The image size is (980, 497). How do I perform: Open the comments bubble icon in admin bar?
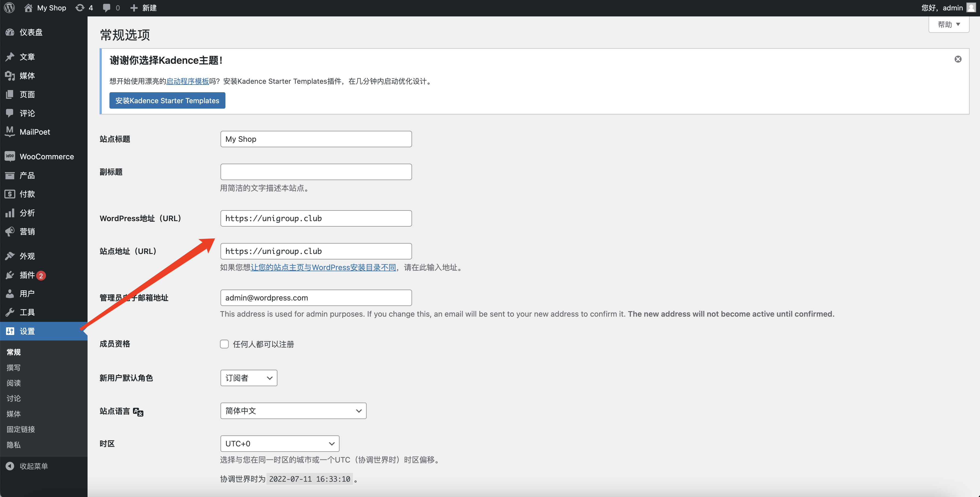pos(111,8)
